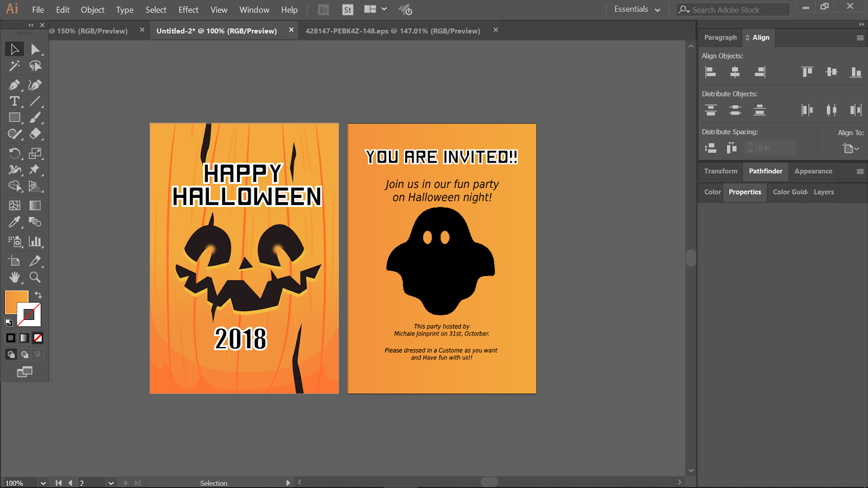Screen dimensions: 868x488
Task: Select the Eraser tool
Action: [x=35, y=134]
